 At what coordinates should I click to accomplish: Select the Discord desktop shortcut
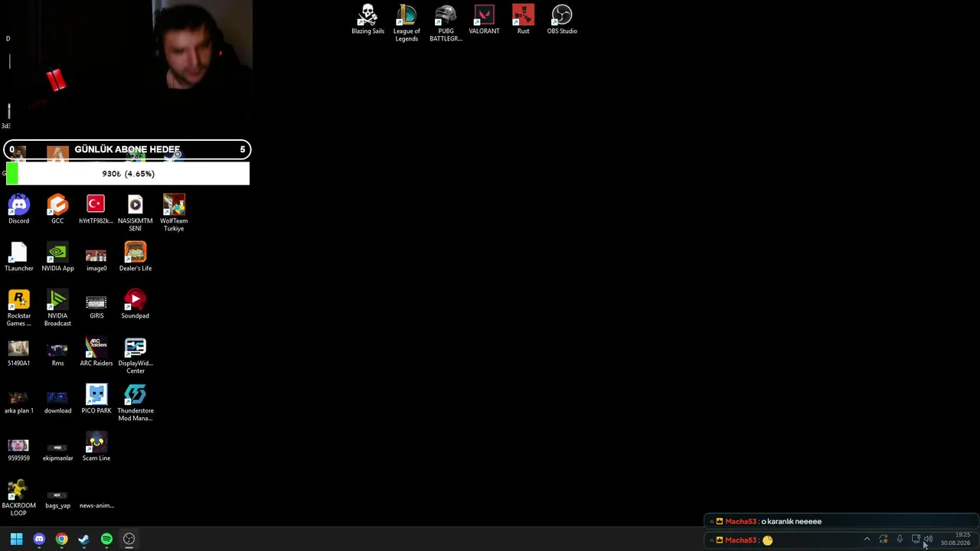click(19, 210)
